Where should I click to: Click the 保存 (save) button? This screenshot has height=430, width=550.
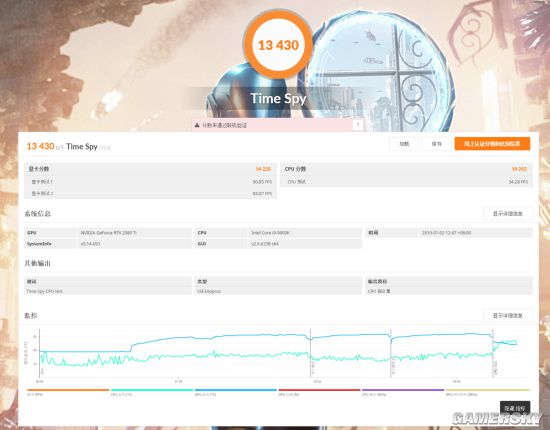[x=436, y=143]
